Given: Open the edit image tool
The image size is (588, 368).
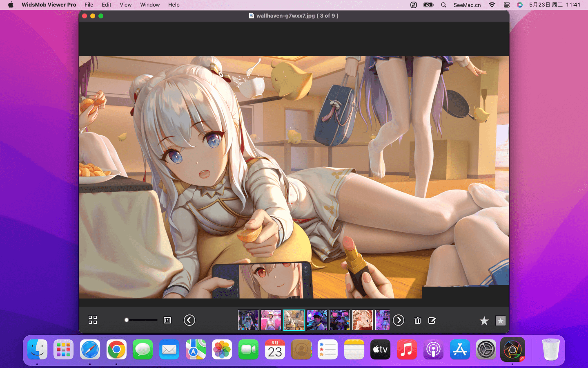Looking at the screenshot, I should point(432,321).
